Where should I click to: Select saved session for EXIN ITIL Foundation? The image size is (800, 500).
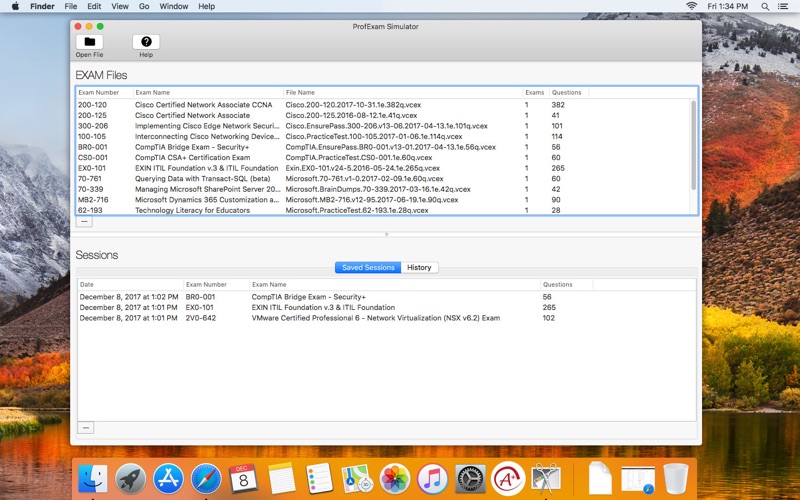386,308
